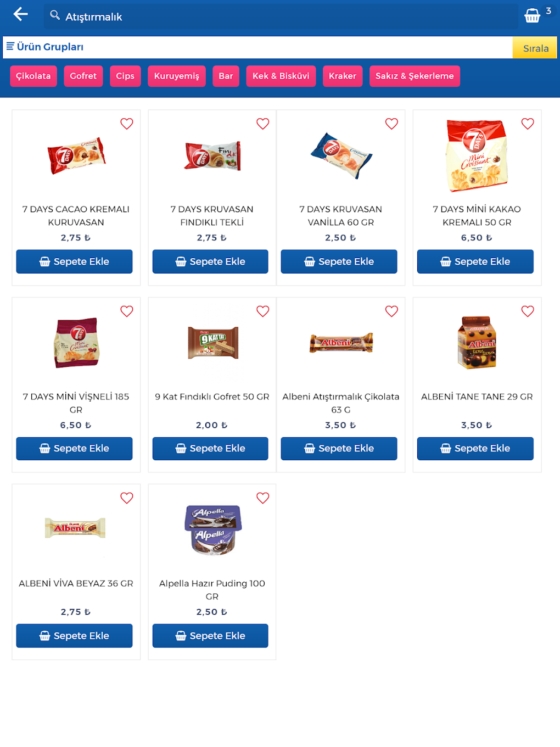Switch to Kek & Bisküvi category
This screenshot has width=560, height=747.
point(281,76)
